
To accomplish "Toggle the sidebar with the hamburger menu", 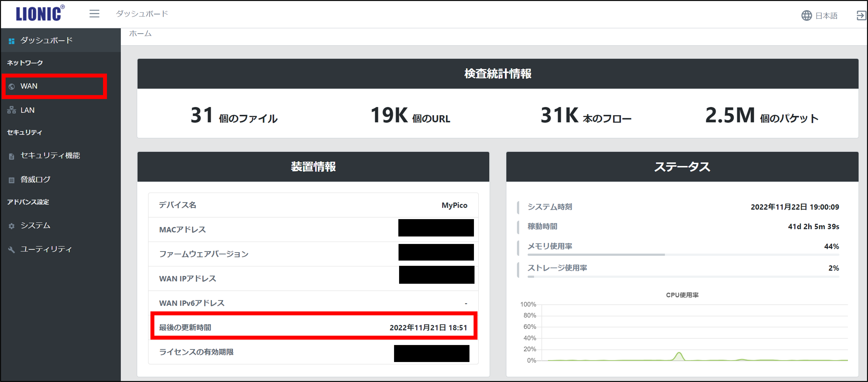I will pyautogui.click(x=94, y=13).
